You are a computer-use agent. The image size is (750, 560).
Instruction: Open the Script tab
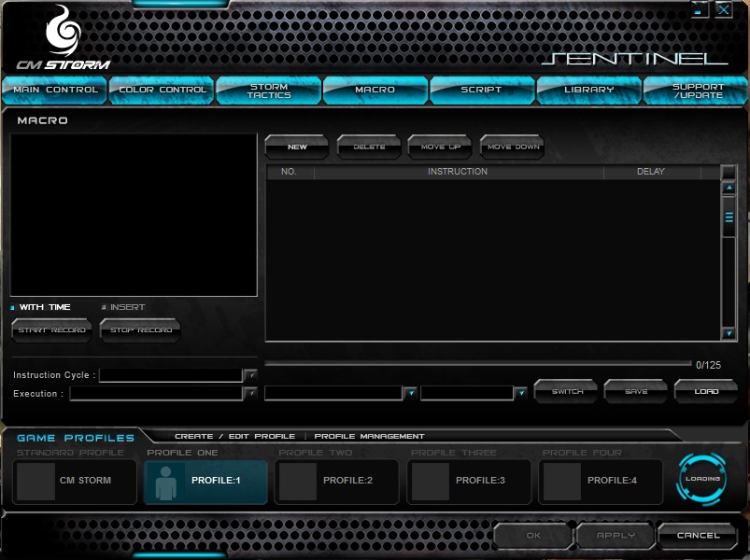click(482, 90)
